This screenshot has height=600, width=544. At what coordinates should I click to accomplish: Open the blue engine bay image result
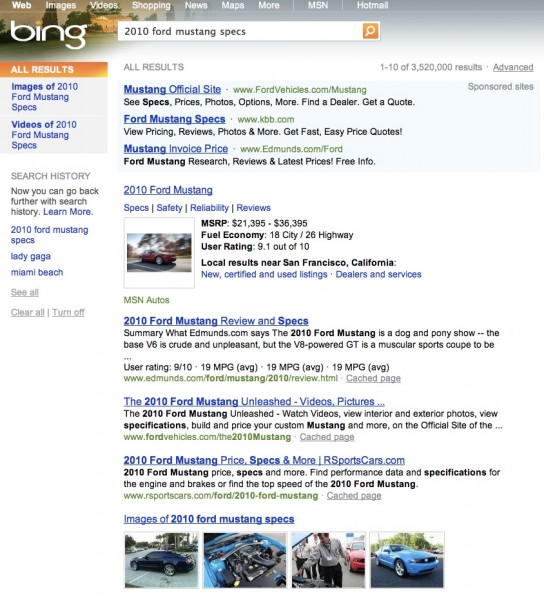tap(245, 559)
